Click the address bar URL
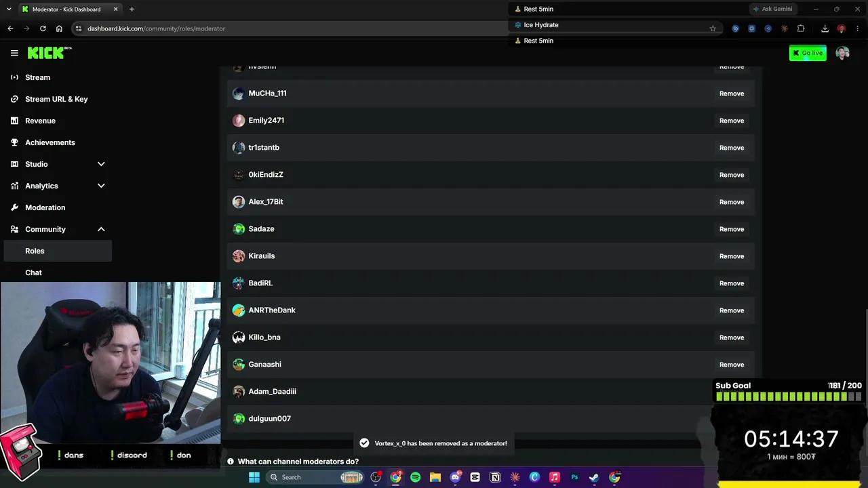This screenshot has width=868, height=488. click(156, 28)
